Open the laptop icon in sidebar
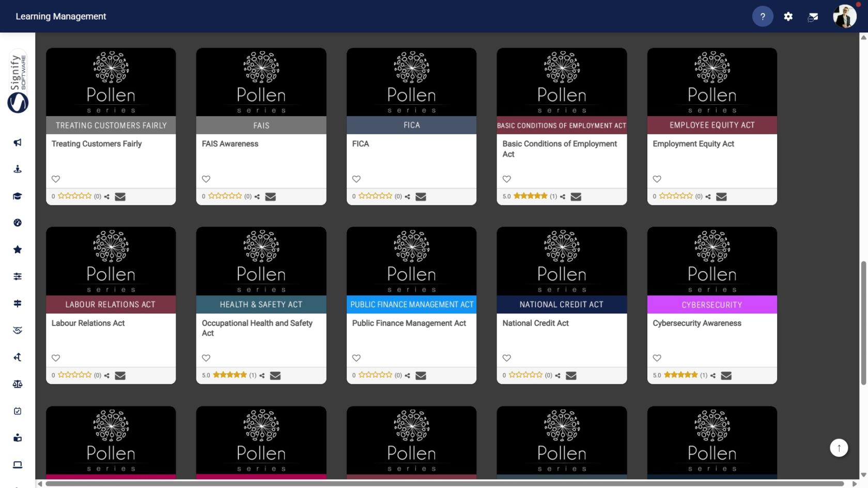This screenshot has height=488, width=868. (18, 465)
